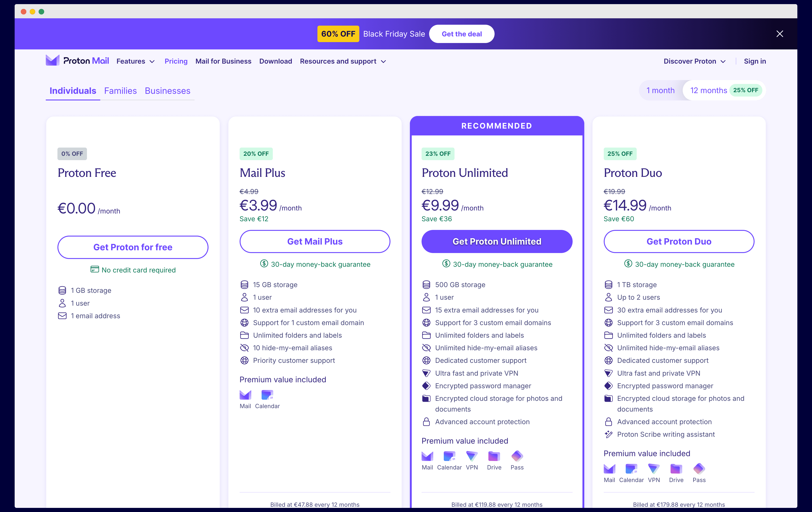Expand the Discover Proton dropdown
Viewport: 812px width, 512px height.
pyautogui.click(x=693, y=61)
